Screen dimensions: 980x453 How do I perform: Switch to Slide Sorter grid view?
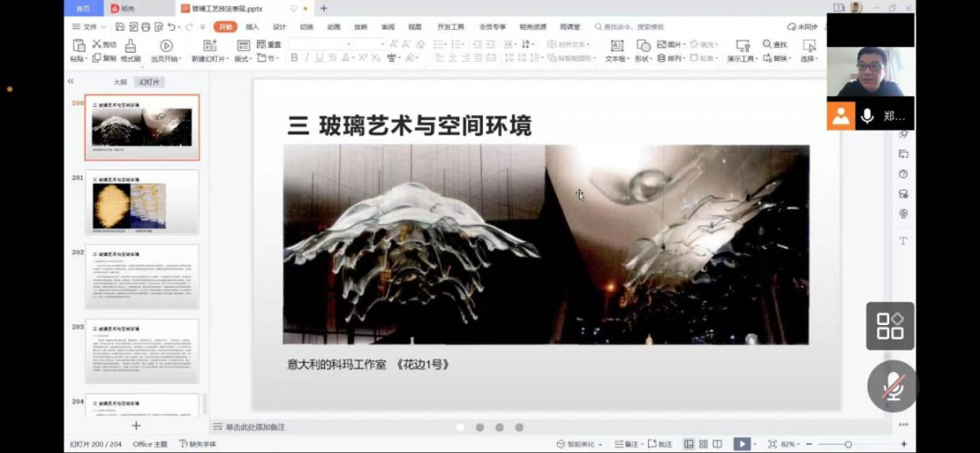click(x=703, y=444)
